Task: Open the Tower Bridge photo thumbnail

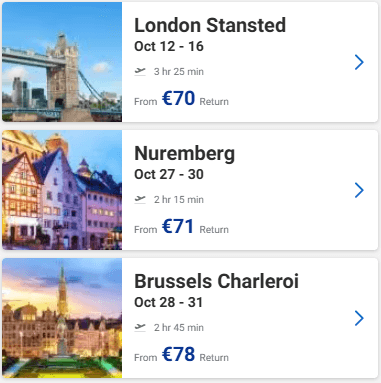Action: click(62, 62)
